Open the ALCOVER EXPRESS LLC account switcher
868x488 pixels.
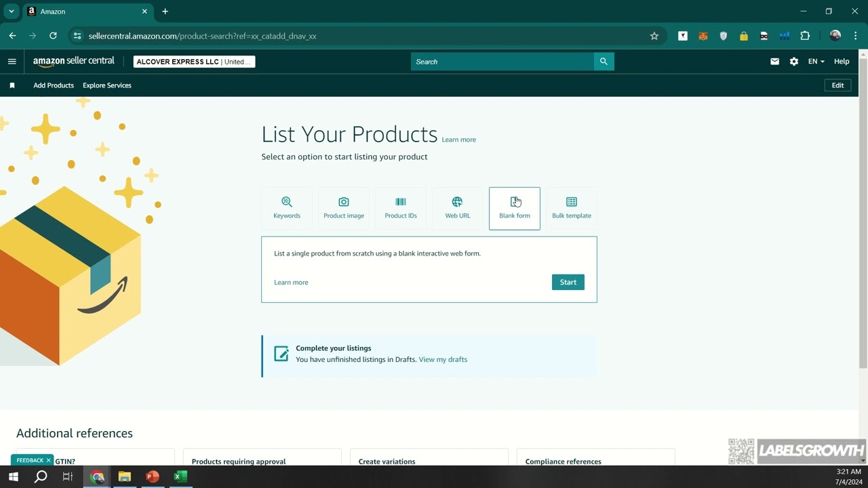[194, 62]
